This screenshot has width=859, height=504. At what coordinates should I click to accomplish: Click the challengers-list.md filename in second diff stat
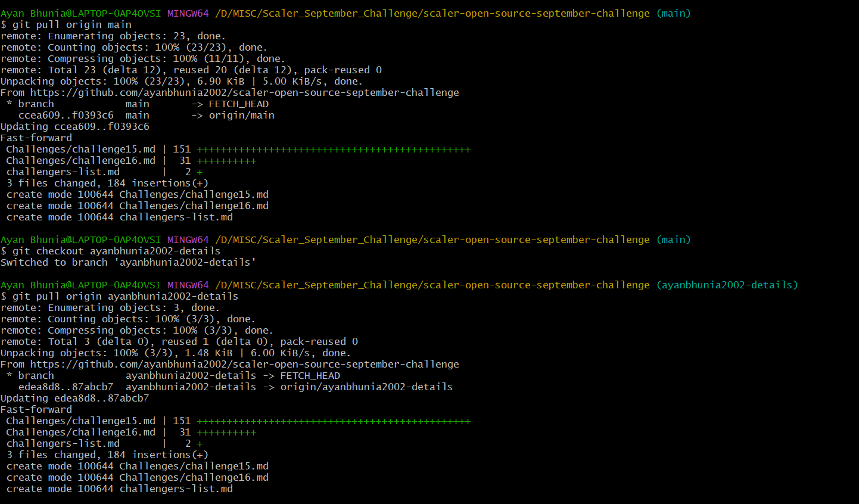click(63, 443)
